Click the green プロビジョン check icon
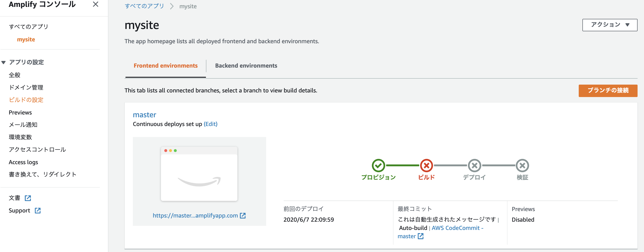644x252 pixels. click(378, 166)
